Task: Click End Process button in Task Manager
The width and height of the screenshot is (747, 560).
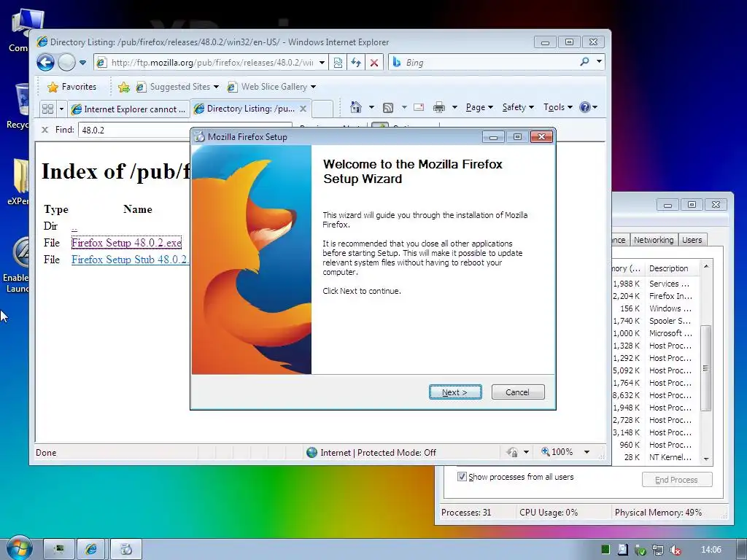Action: 677,480
